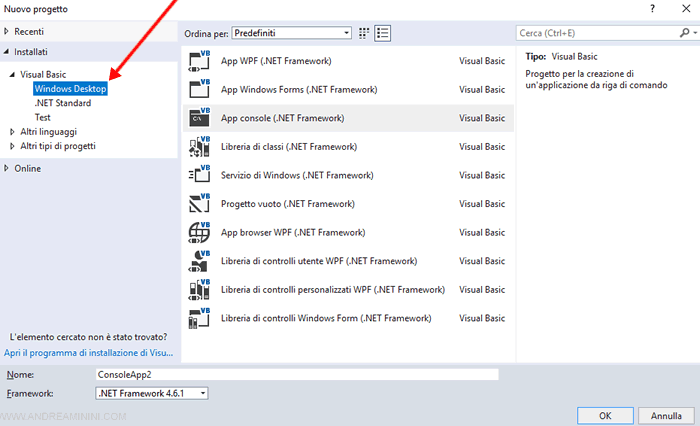Select the .NET Standard tree item
The image size is (700, 426).
(x=62, y=103)
